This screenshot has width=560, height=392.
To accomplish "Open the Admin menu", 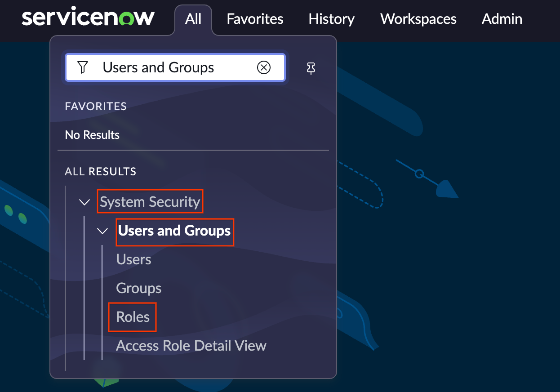I will 502,19.
